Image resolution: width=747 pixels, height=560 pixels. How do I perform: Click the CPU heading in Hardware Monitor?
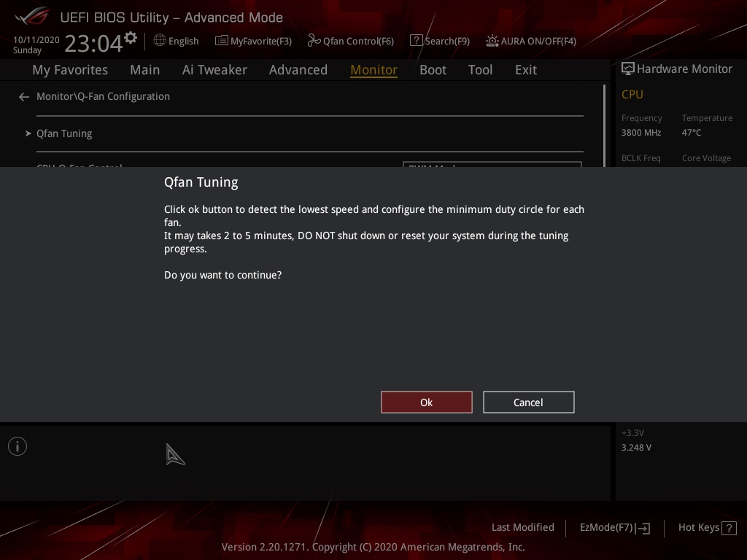coord(632,94)
